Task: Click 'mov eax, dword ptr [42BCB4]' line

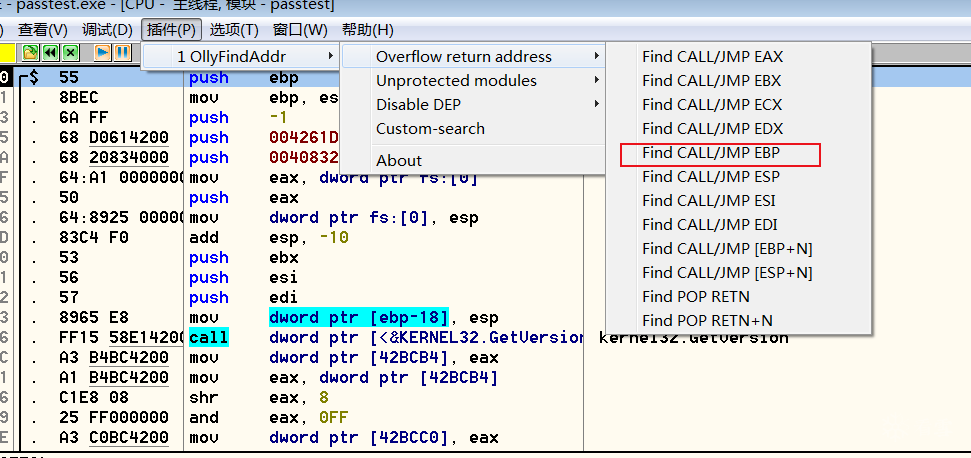Action: click(x=344, y=378)
